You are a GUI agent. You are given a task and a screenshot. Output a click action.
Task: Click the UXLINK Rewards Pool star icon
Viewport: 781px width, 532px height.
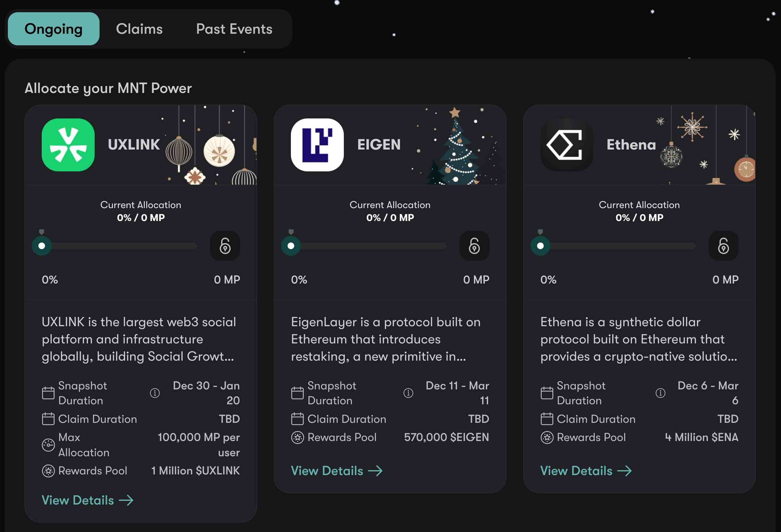coord(48,471)
